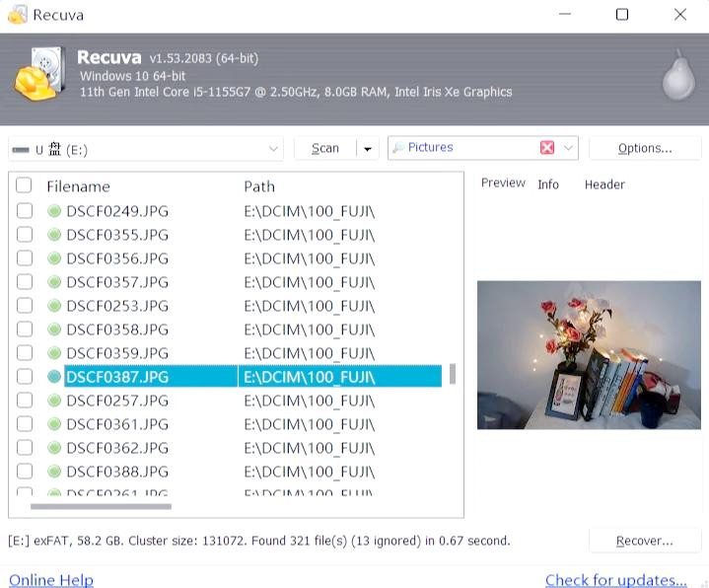Image resolution: width=709 pixels, height=588 pixels.
Task: Click the search icon in filter box
Action: (x=398, y=148)
